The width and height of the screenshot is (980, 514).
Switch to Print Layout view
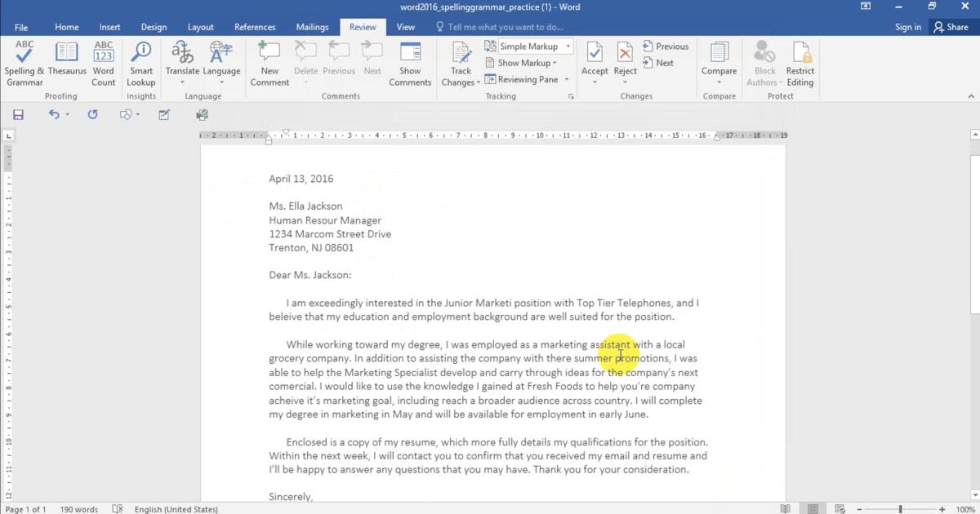click(813, 509)
